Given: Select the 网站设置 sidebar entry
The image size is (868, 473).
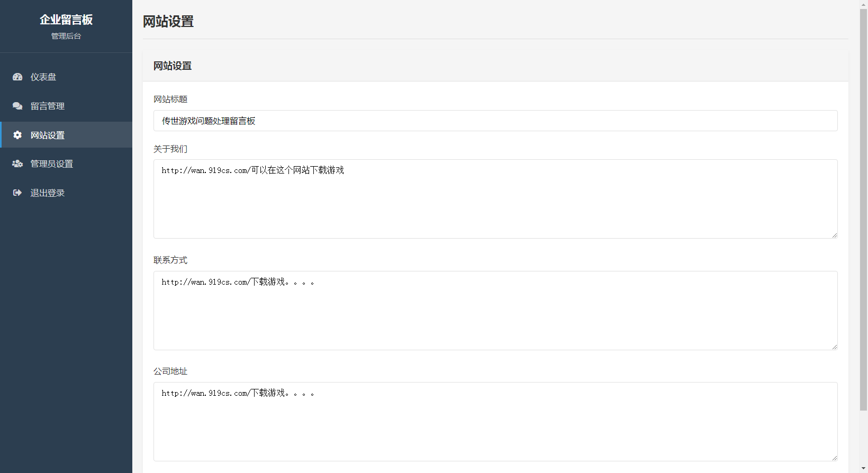Looking at the screenshot, I should click(47, 135).
